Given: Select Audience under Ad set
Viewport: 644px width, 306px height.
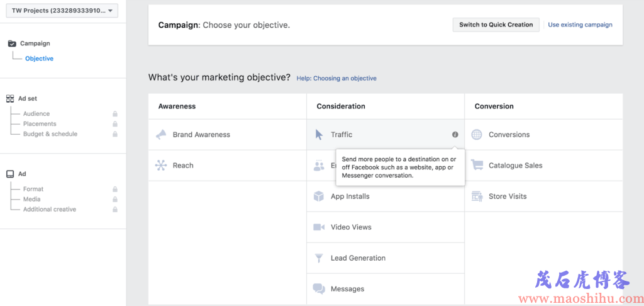Looking at the screenshot, I should (36, 113).
